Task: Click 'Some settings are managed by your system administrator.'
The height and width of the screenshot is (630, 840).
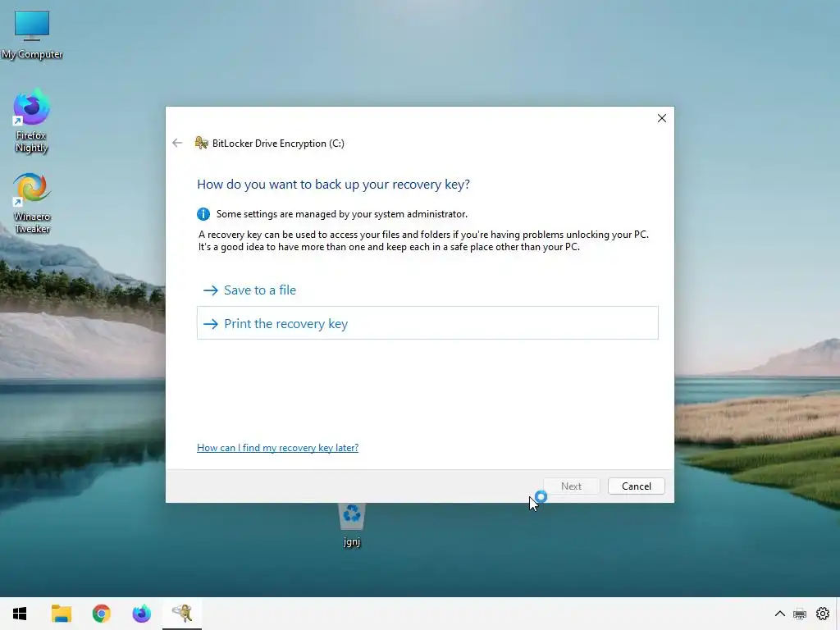Action: 342,214
